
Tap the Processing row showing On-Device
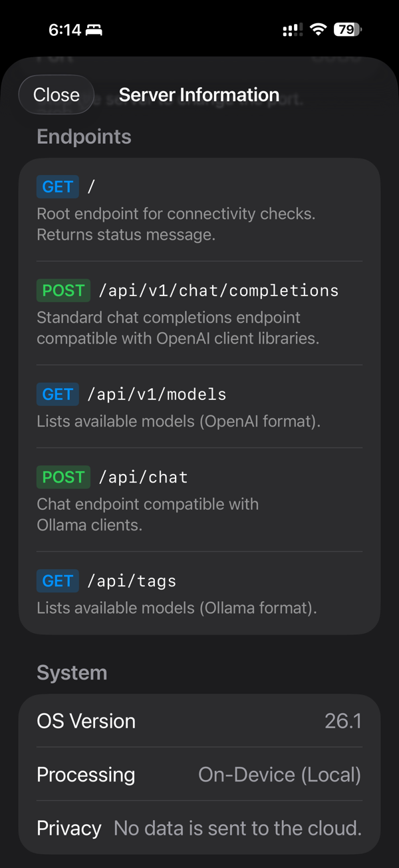pos(199,774)
